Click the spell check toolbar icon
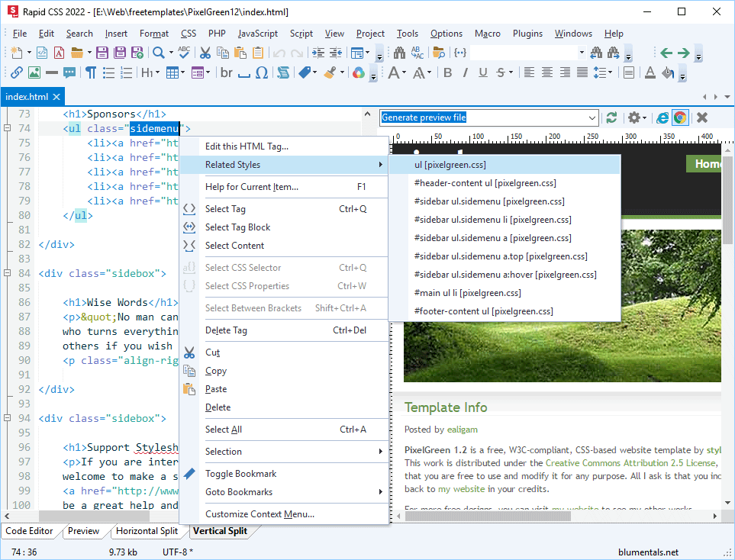This screenshot has height=560, width=735. pos(184,53)
